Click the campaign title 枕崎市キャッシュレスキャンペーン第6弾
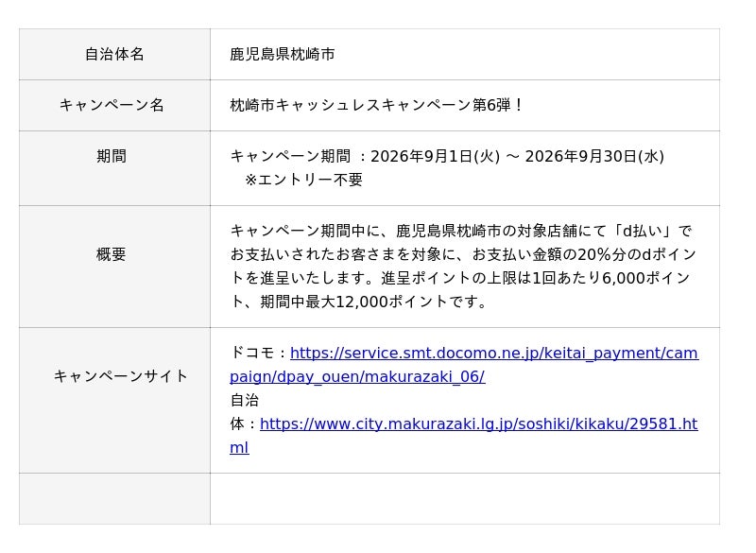 click(x=370, y=105)
